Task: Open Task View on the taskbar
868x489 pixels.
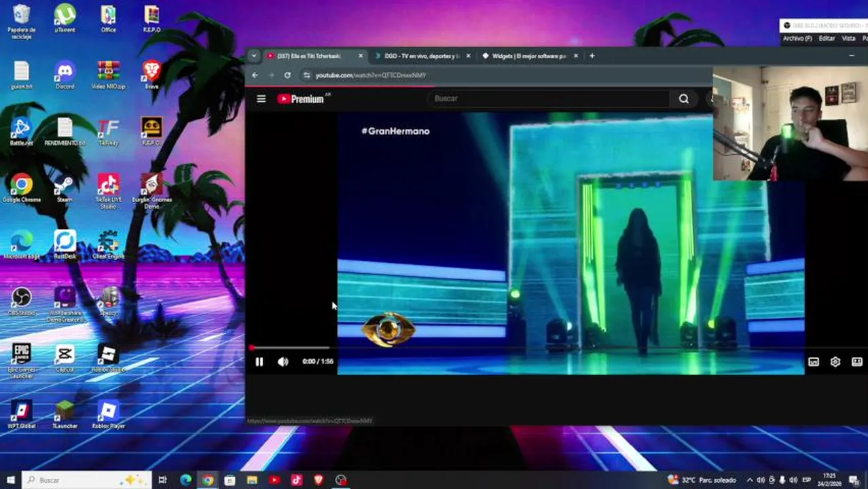Action: [162, 480]
